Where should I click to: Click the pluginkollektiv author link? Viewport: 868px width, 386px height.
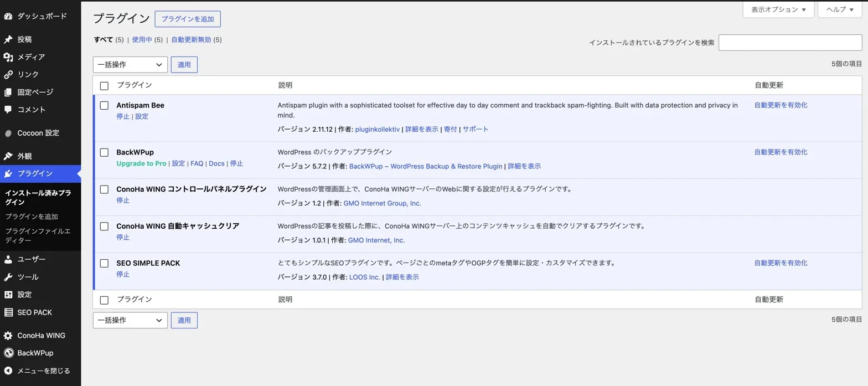[377, 129]
